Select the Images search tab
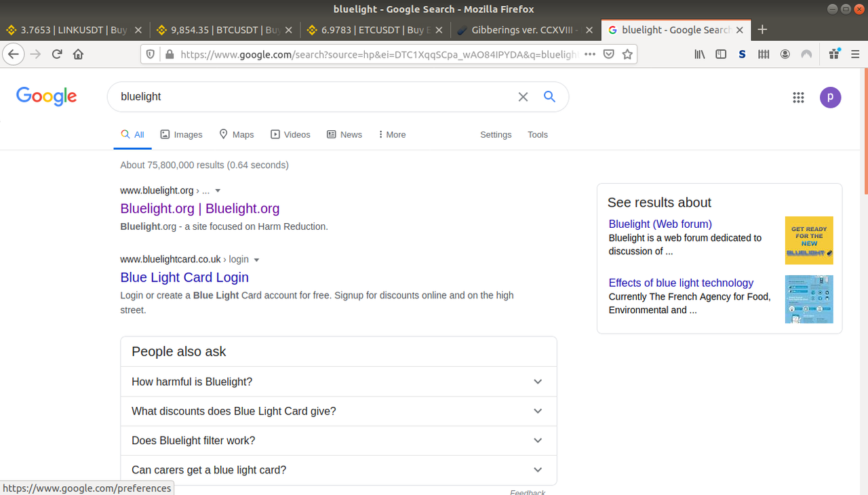Image resolution: width=868 pixels, height=495 pixels. click(181, 134)
